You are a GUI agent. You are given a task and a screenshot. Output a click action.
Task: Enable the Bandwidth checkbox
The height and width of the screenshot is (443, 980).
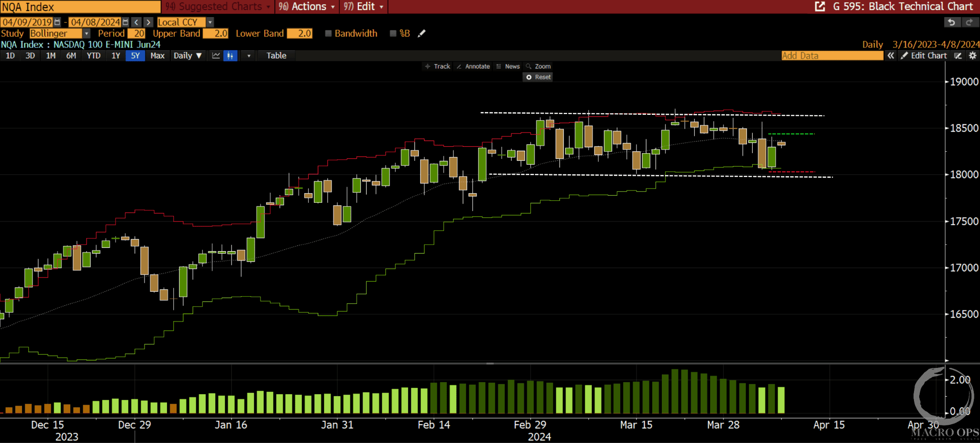328,33
